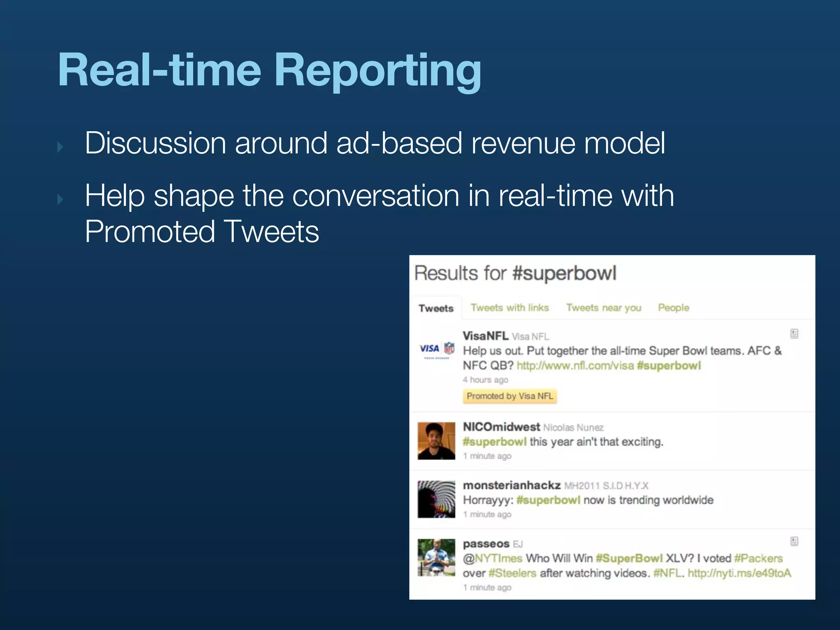Switch to Tweets with links tab
This screenshot has height=630, width=840.
pyautogui.click(x=509, y=308)
